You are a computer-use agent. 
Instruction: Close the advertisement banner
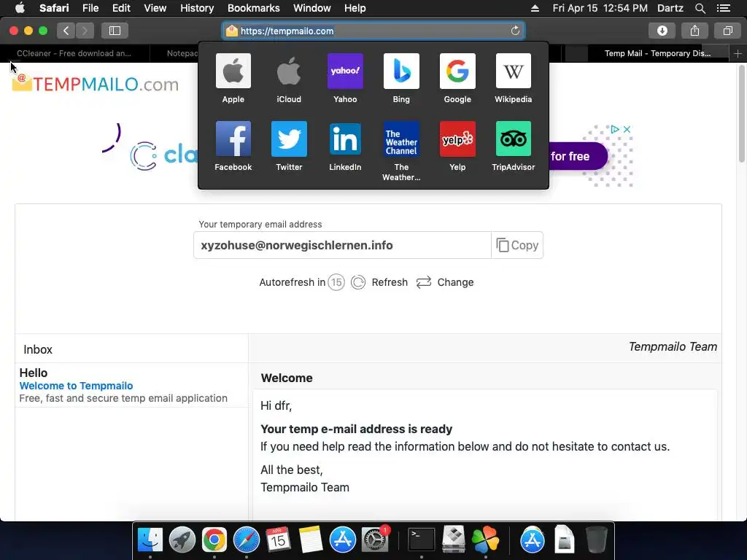pos(627,130)
